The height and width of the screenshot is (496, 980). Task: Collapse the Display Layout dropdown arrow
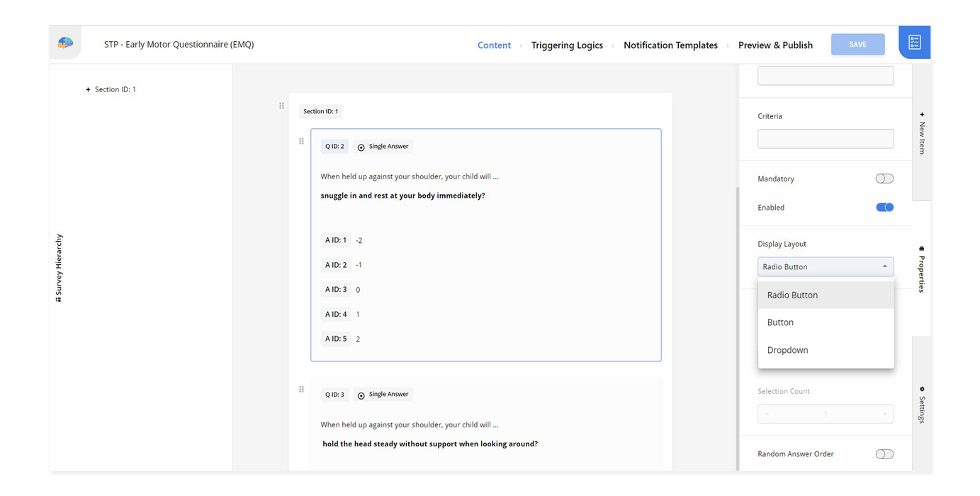click(x=884, y=266)
